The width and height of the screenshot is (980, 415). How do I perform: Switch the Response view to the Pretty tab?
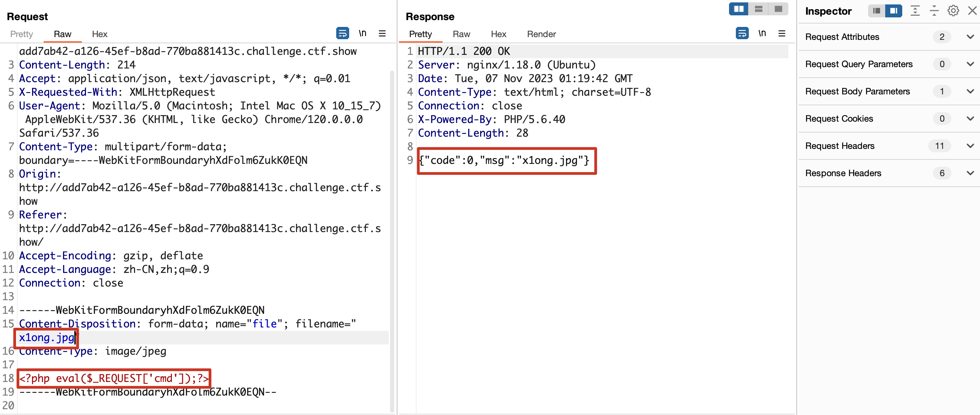420,34
